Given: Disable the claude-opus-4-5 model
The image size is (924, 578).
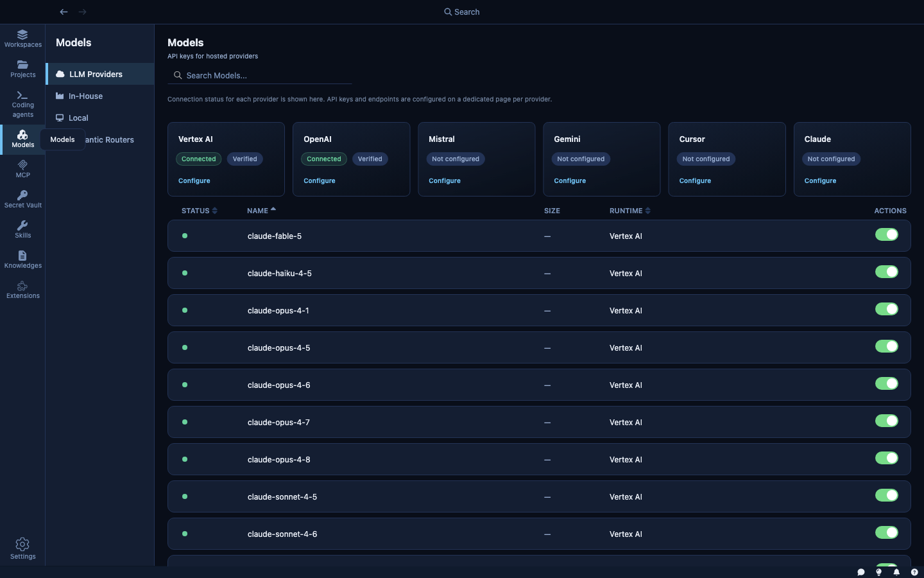Looking at the screenshot, I should 887,347.
